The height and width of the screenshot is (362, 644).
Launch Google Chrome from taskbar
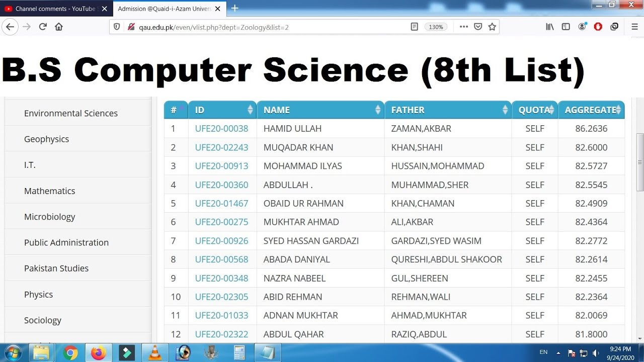[70, 352]
